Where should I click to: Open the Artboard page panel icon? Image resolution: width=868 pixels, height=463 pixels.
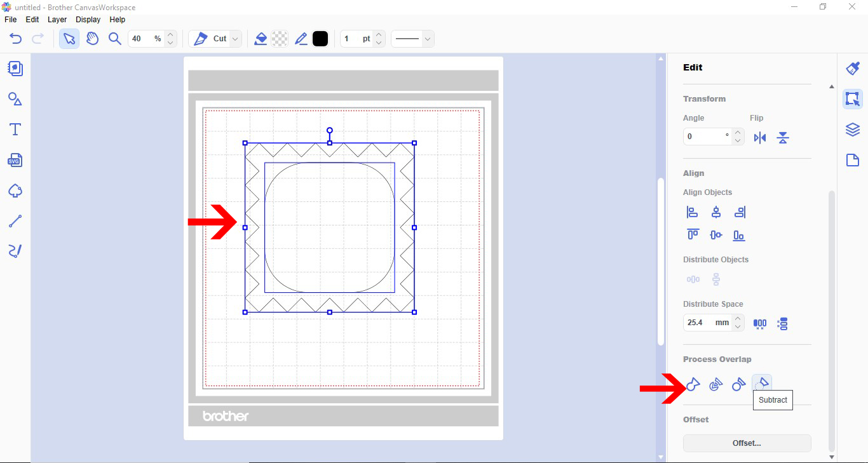853,160
